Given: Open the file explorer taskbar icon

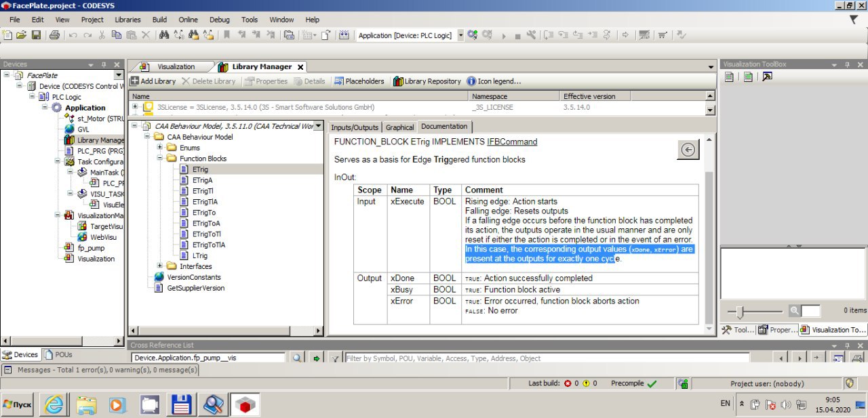Looking at the screenshot, I should [86, 404].
